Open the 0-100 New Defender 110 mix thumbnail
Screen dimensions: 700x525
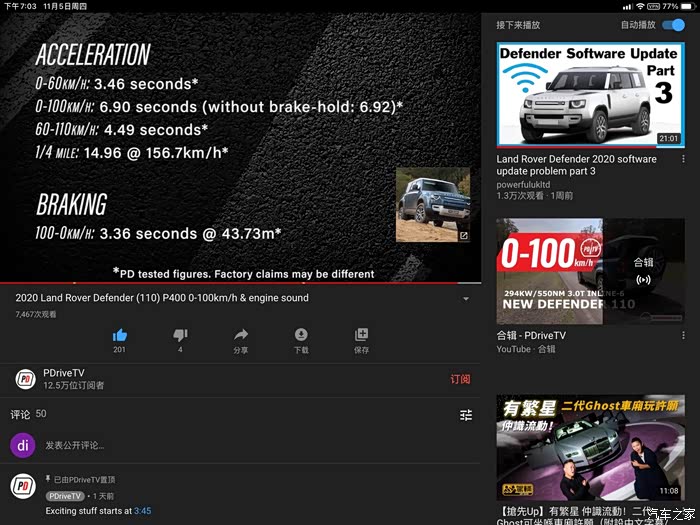(x=589, y=271)
